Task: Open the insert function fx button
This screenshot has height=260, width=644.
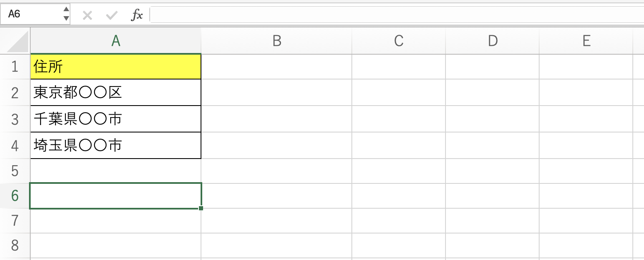Action: 137,15
